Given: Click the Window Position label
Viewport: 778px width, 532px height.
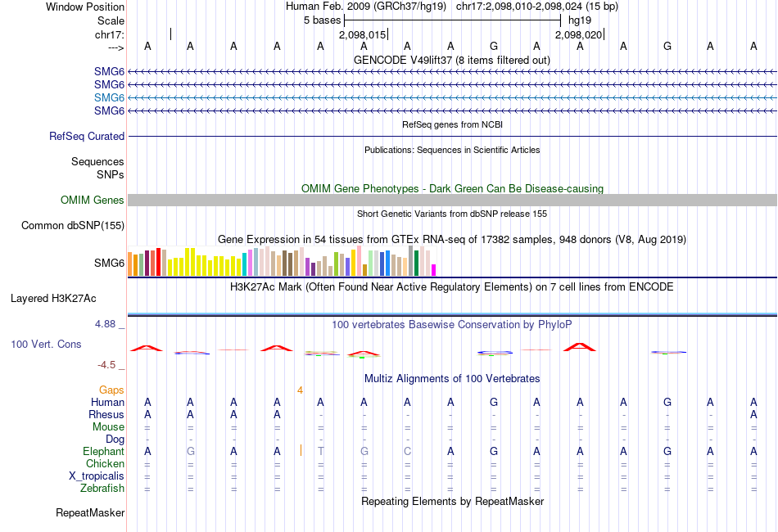Looking at the screenshot, I should pyautogui.click(x=85, y=7).
